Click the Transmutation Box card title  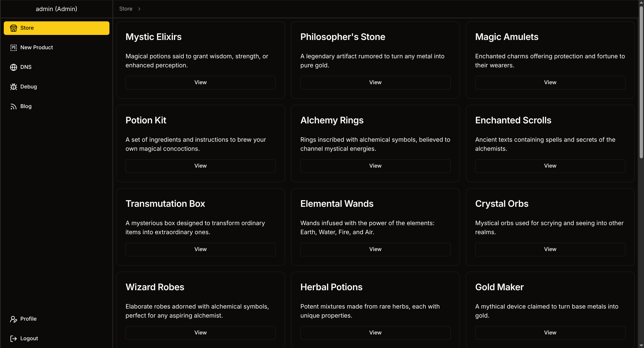tap(165, 204)
